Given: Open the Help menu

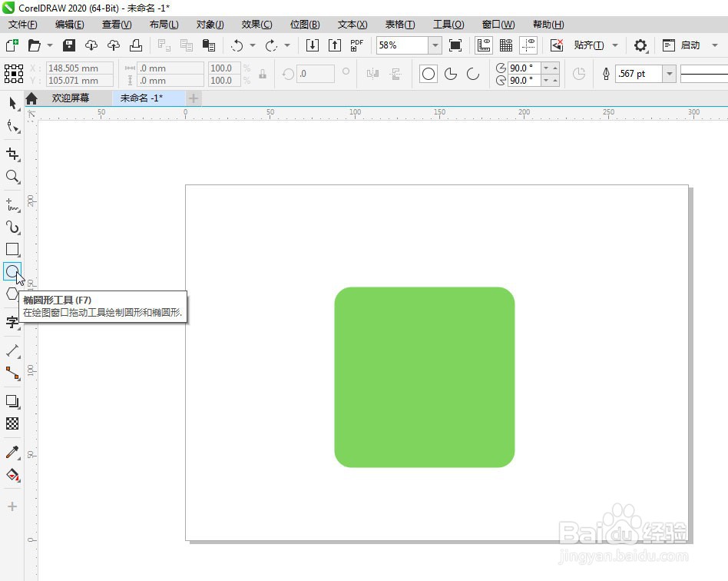Looking at the screenshot, I should click(548, 24).
